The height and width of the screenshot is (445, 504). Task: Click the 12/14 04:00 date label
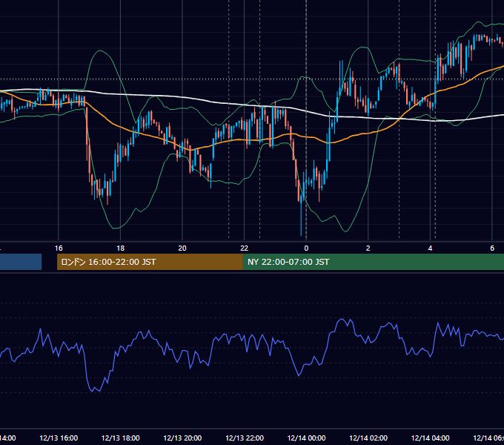pos(430,438)
